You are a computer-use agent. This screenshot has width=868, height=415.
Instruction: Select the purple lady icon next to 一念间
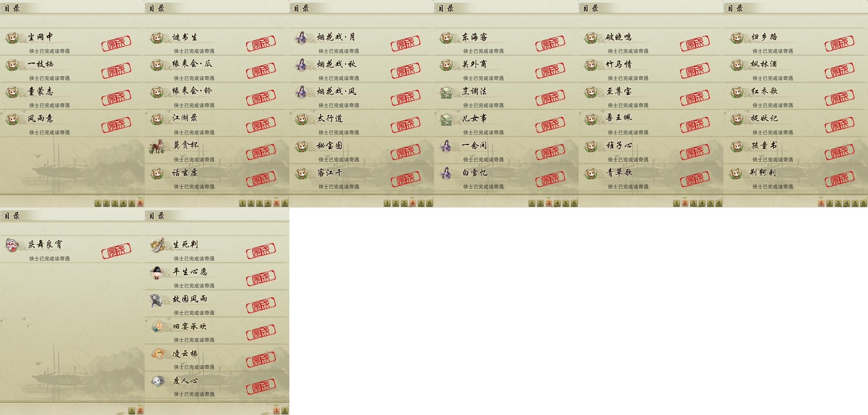point(446,146)
